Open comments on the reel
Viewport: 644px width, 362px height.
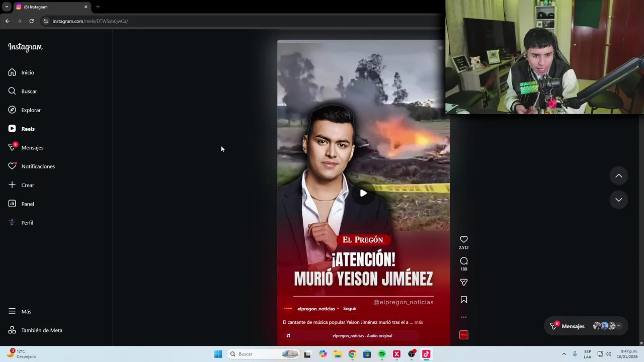point(464,261)
